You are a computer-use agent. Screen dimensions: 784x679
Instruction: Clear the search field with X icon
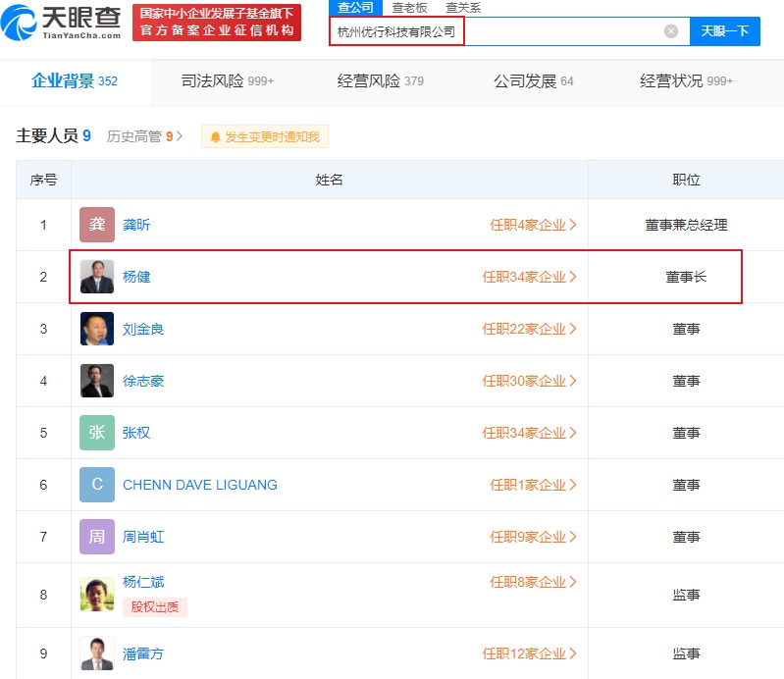coord(670,31)
